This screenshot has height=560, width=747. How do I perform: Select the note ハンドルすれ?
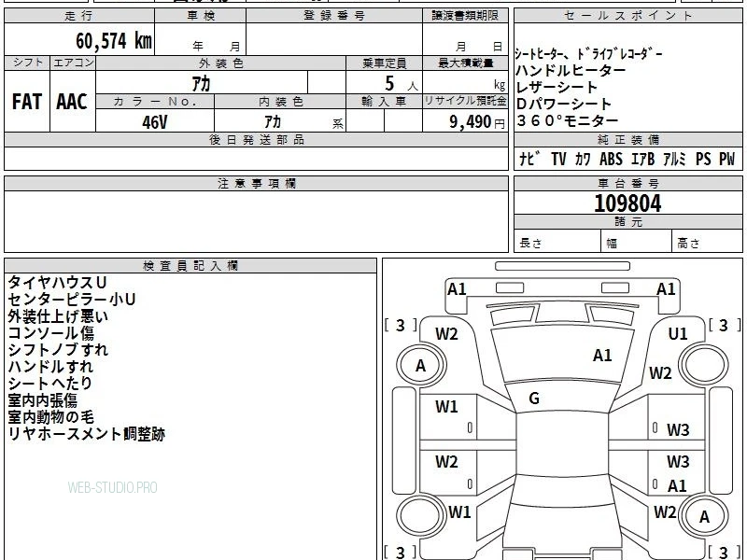tap(50, 367)
